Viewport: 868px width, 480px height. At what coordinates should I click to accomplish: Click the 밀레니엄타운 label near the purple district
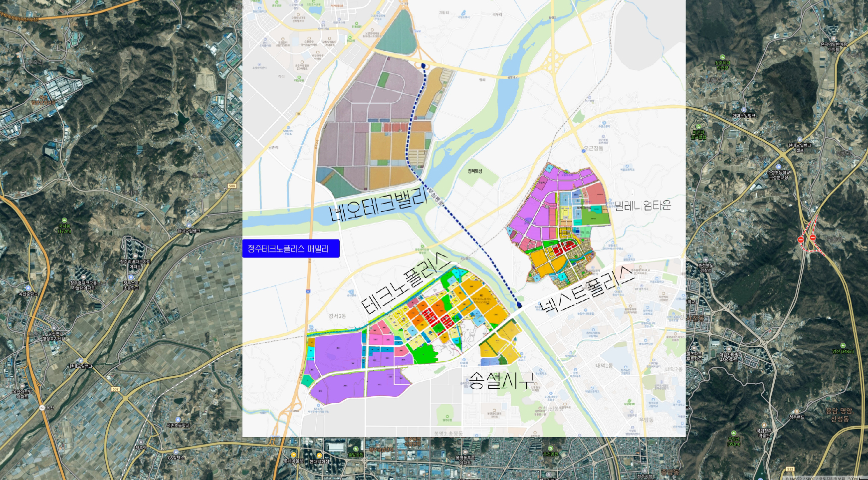pos(643,205)
